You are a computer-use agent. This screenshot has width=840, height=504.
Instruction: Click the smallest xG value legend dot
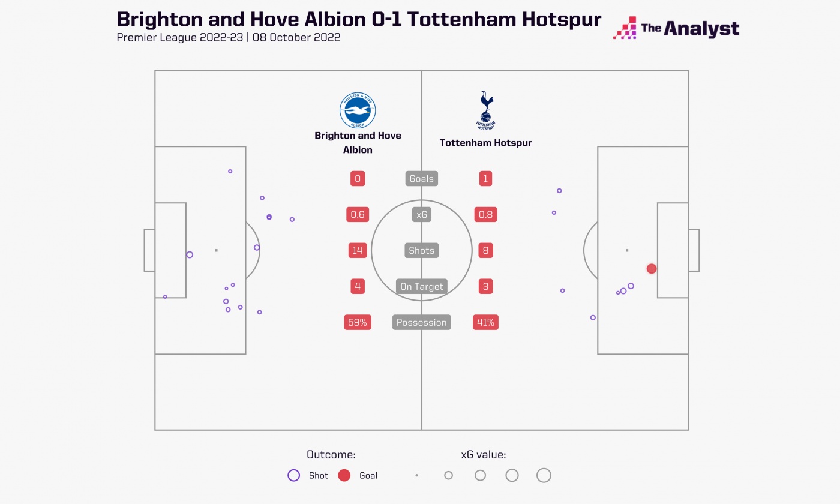click(416, 475)
